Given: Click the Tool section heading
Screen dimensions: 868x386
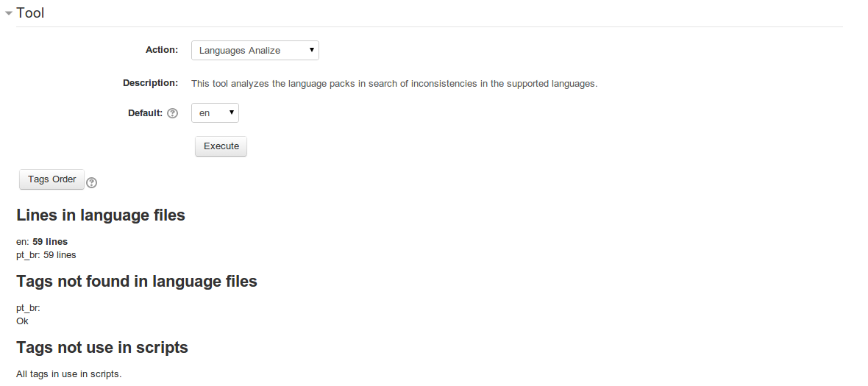Looking at the screenshot, I should click(30, 12).
